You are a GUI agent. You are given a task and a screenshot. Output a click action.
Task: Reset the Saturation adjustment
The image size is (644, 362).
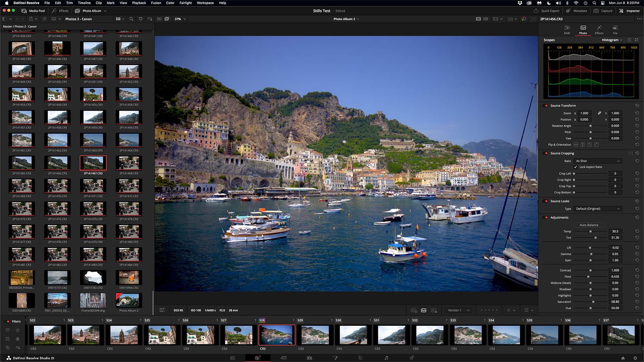pos(637,302)
